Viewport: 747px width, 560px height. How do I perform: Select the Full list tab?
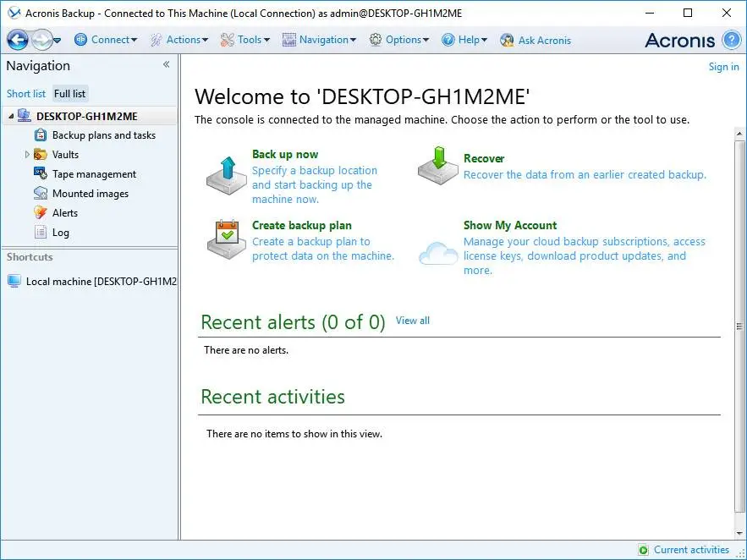pyautogui.click(x=70, y=94)
